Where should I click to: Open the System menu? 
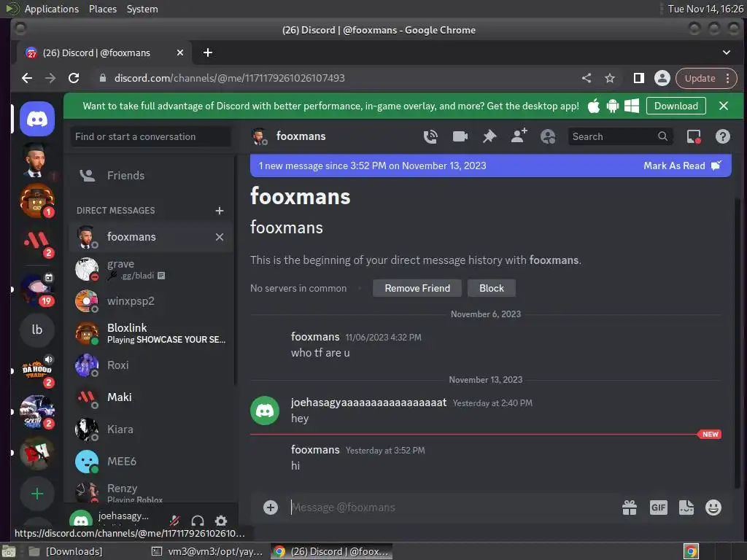coord(142,9)
